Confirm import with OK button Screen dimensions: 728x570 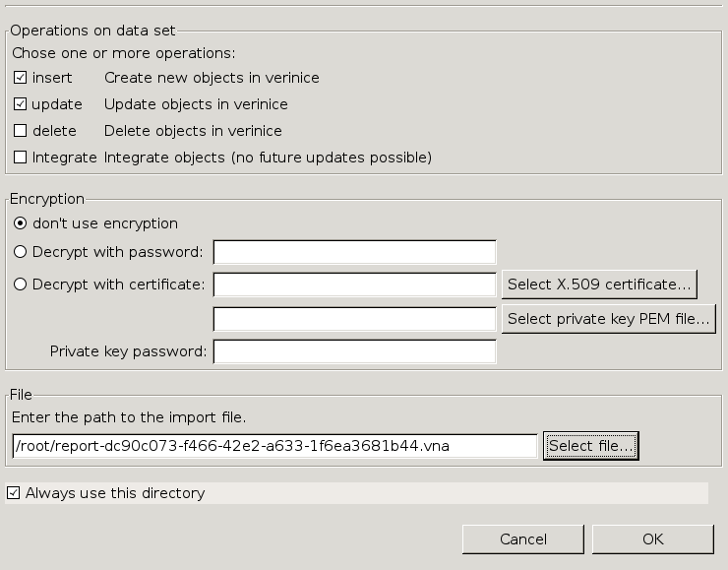pyautogui.click(x=652, y=539)
